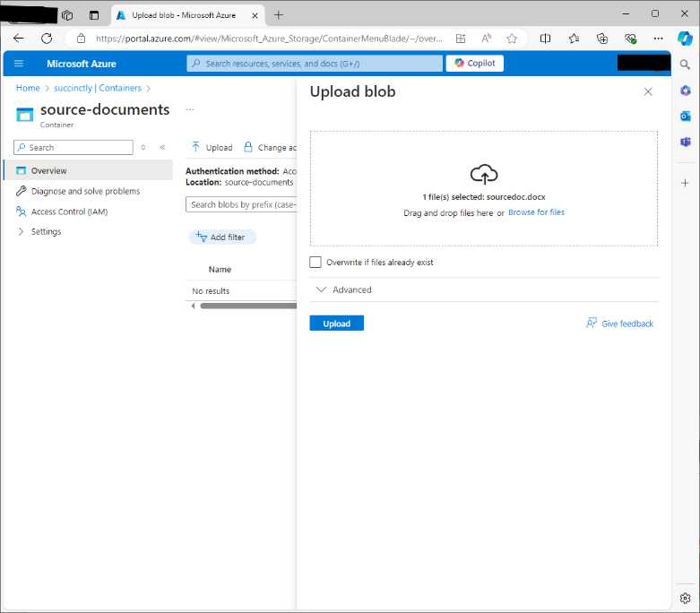The image size is (700, 613).
Task: Click the Upload toolbar command
Action: coord(212,147)
